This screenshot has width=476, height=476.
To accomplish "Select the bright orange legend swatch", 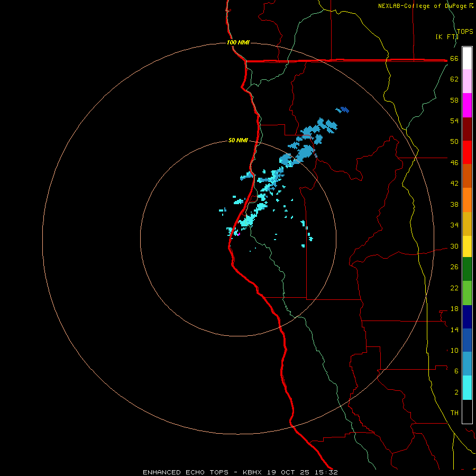I will pos(467,200).
